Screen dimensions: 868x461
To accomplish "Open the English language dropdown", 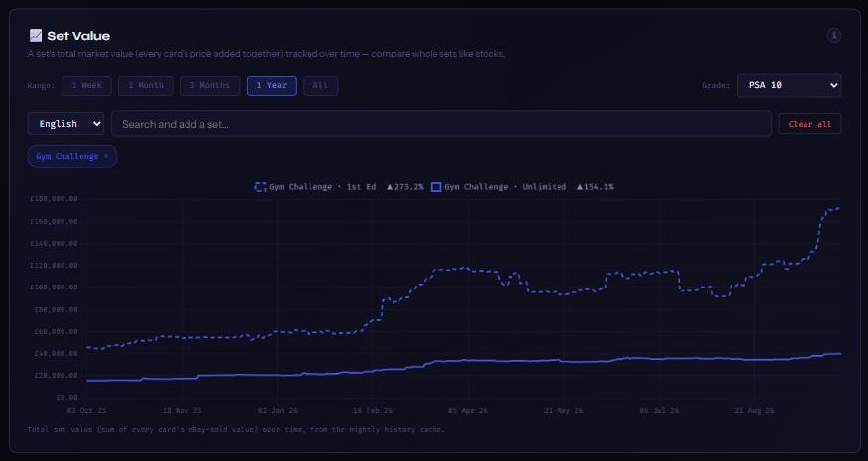I will [x=65, y=124].
